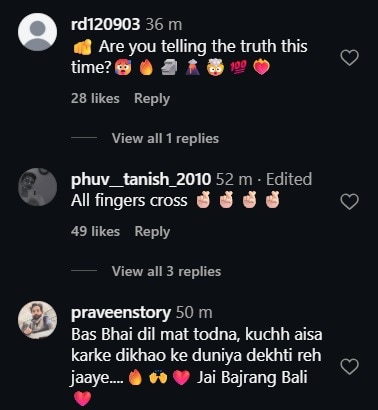Screen dimensions: 378x410
Task: Expand View all 1 replies
Action: 165,138
